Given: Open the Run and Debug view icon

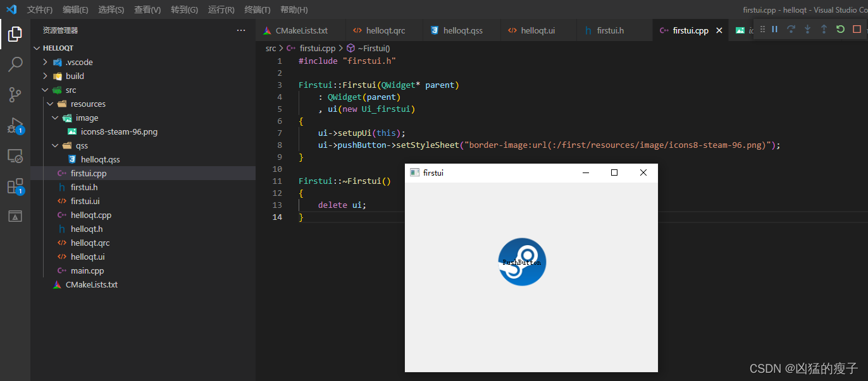Looking at the screenshot, I should click(15, 125).
